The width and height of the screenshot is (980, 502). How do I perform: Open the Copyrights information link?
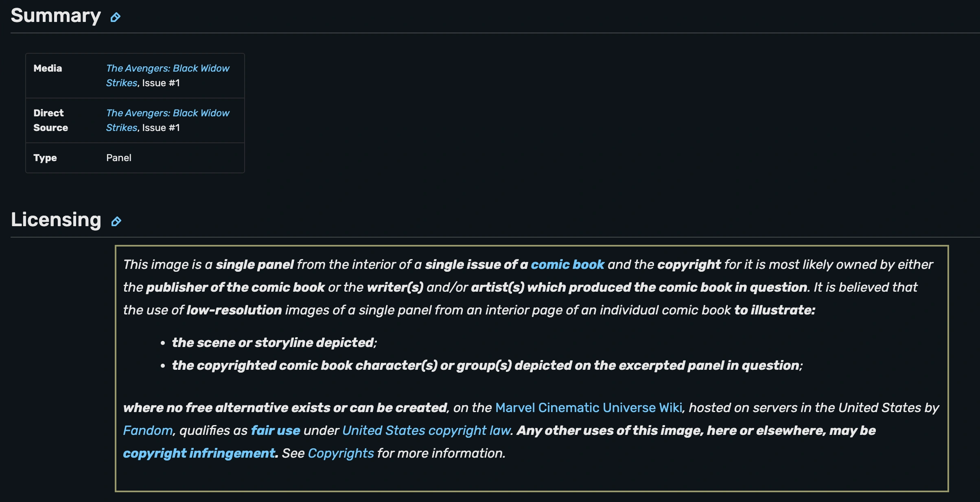point(341,453)
